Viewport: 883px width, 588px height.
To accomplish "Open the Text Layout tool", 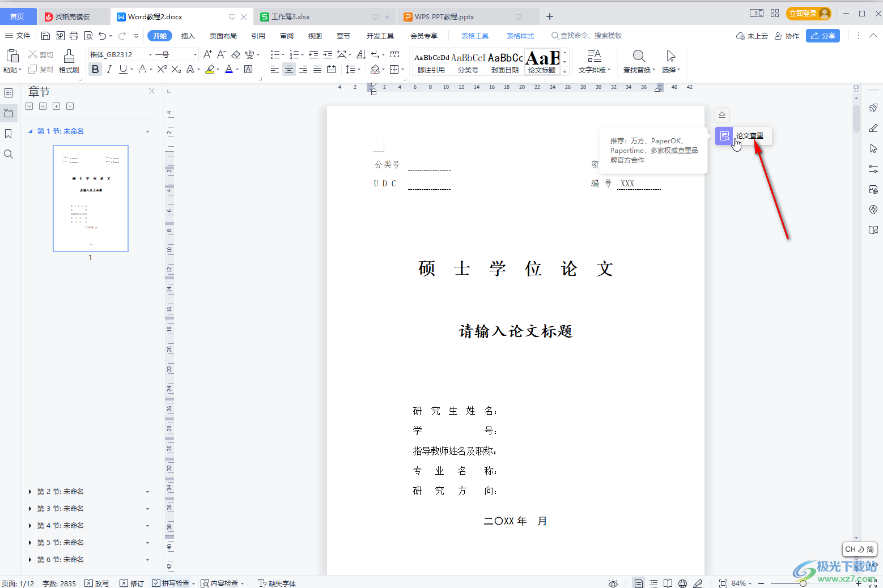I will pyautogui.click(x=594, y=61).
